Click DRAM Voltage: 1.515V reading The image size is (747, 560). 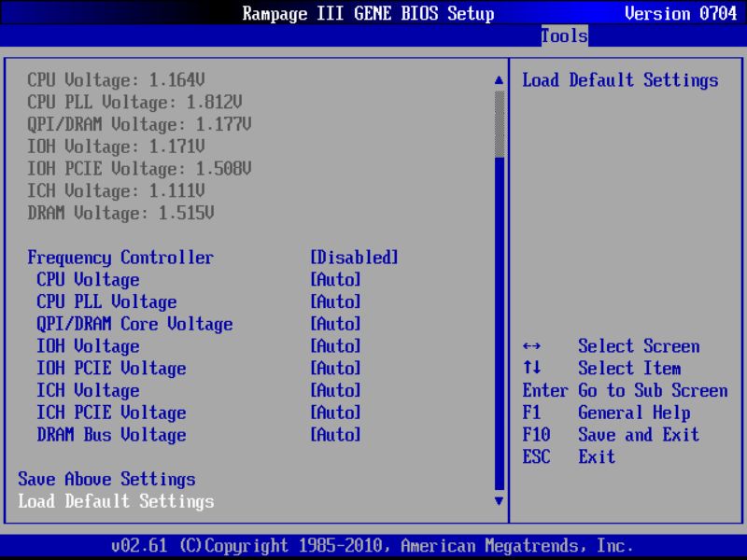[x=120, y=213]
